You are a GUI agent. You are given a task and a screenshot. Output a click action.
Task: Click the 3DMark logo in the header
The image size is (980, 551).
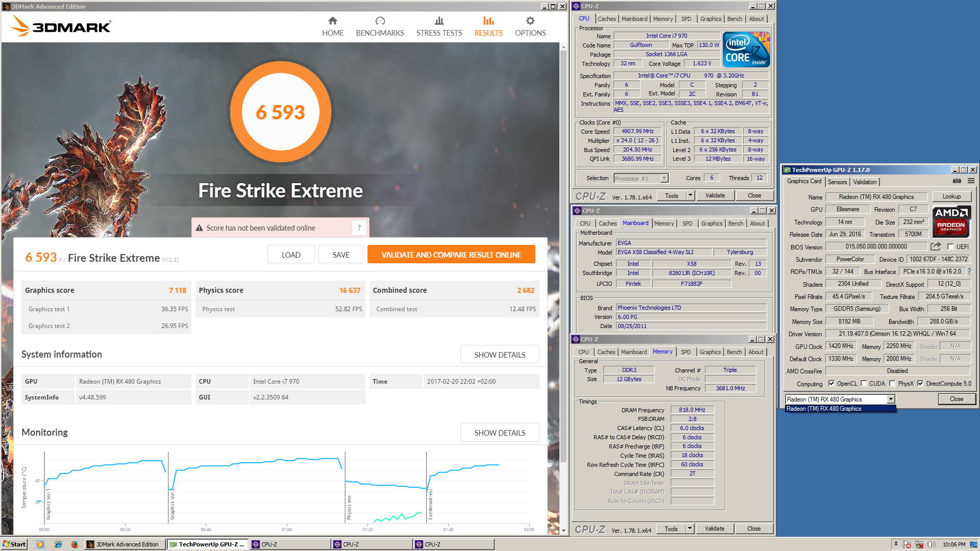61,26
